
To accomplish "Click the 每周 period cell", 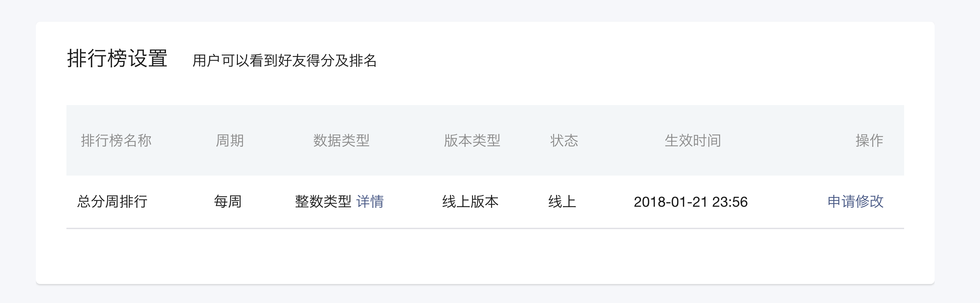I will pyautogui.click(x=227, y=201).
